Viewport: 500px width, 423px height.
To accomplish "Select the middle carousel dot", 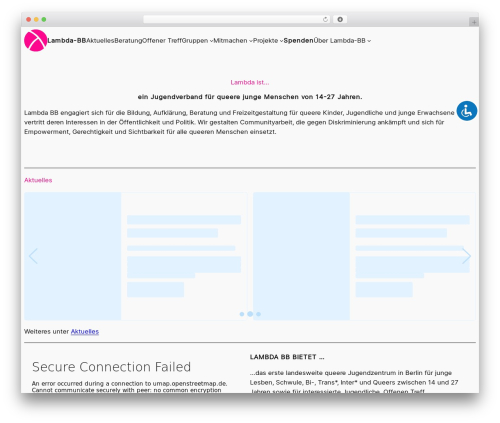I will point(250,314).
